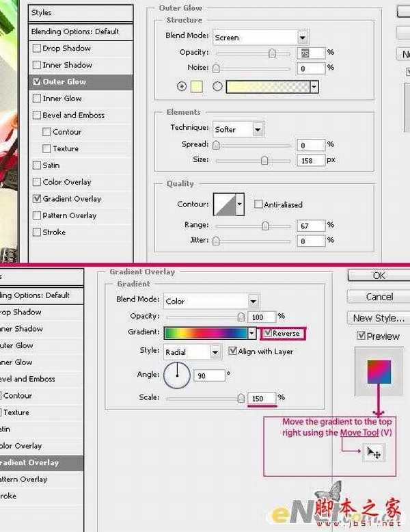The width and height of the screenshot is (410, 532).
Task: Click the rainbow Gradient bar
Action: (206, 333)
